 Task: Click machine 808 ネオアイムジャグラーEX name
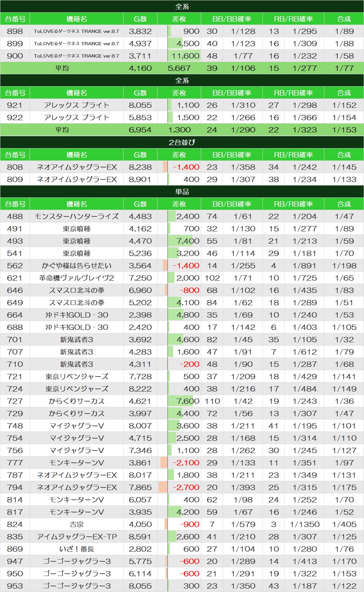pyautogui.click(x=77, y=167)
